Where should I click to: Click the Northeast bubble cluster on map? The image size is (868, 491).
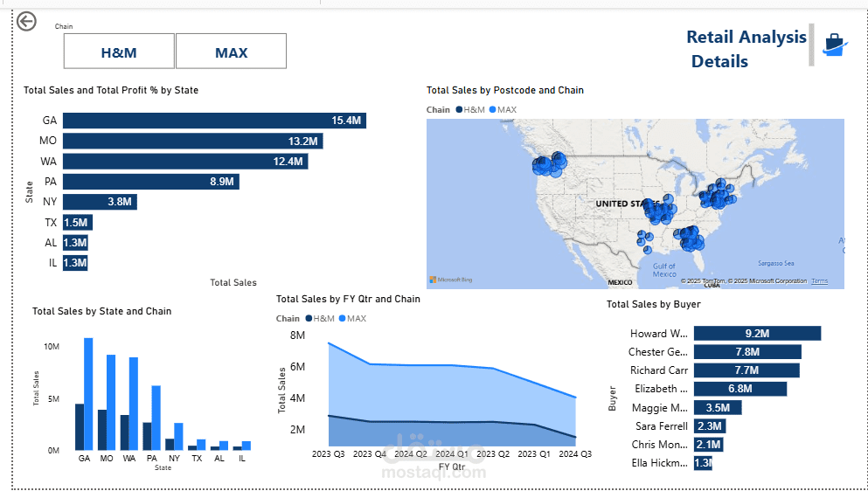(718, 195)
